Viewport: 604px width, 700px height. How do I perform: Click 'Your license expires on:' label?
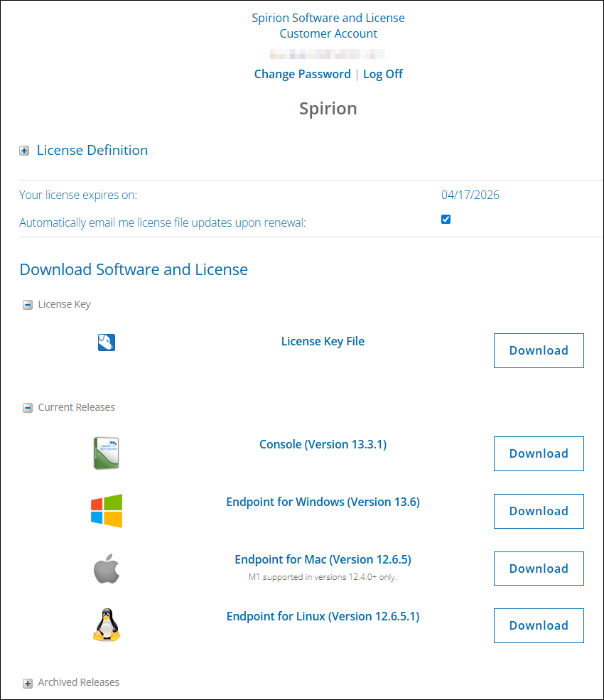(x=78, y=195)
